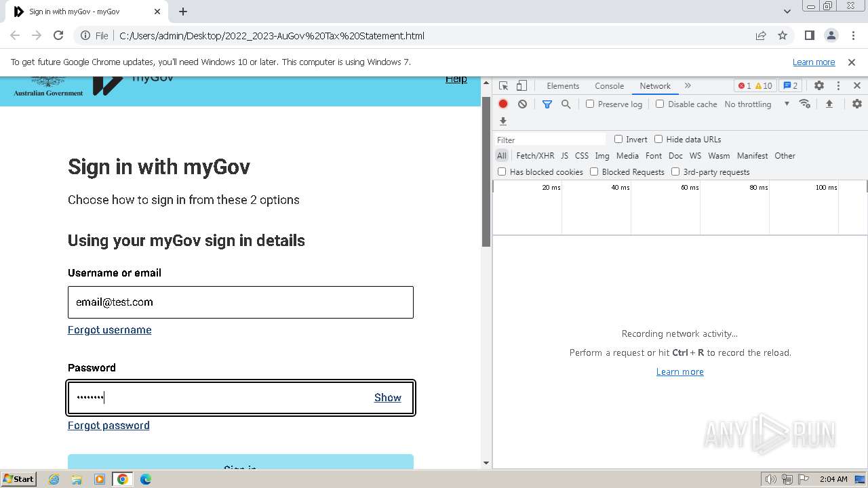Open the volume control in system tray
The image size is (868, 488).
tap(770, 479)
